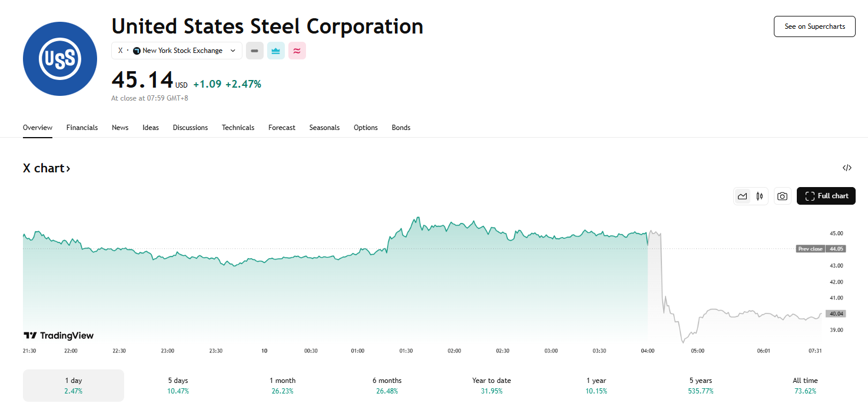Click the pink approximately-equal badge icon
This screenshot has height=410, width=868.
[297, 51]
